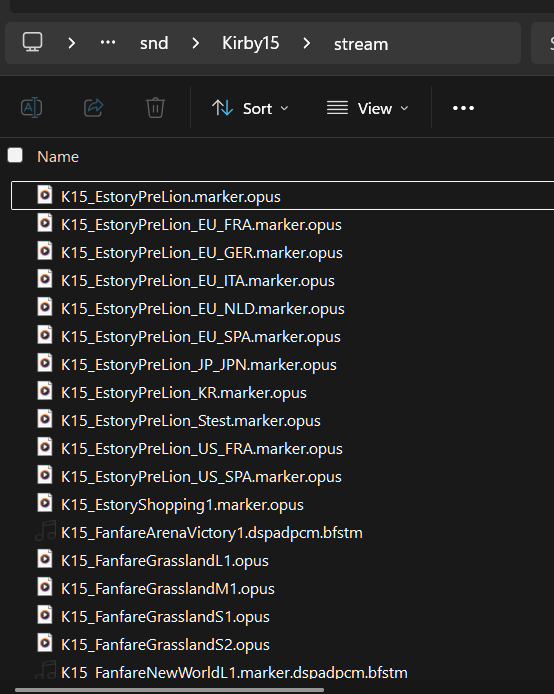The height and width of the screenshot is (694, 554).
Task: Click the stream breadcrumb segment
Action: tap(361, 44)
